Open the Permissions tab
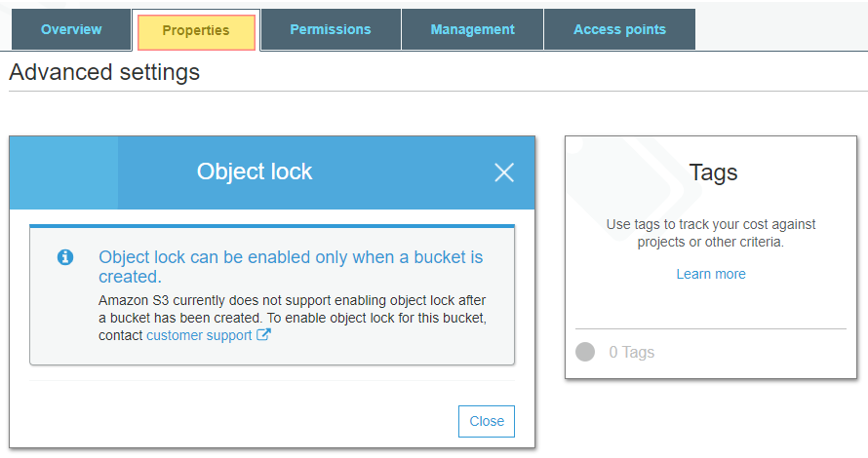This screenshot has height=458, width=868. point(331,30)
